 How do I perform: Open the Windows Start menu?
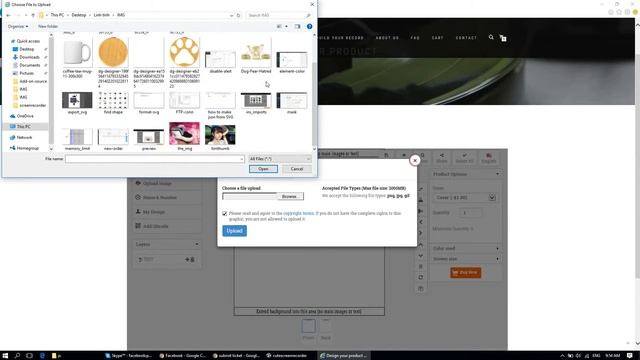5,356
